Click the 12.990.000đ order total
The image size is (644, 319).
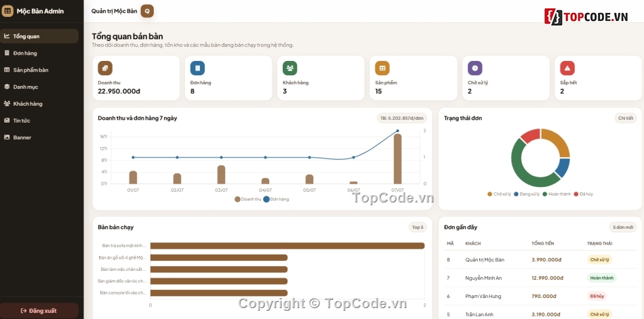pos(548,278)
